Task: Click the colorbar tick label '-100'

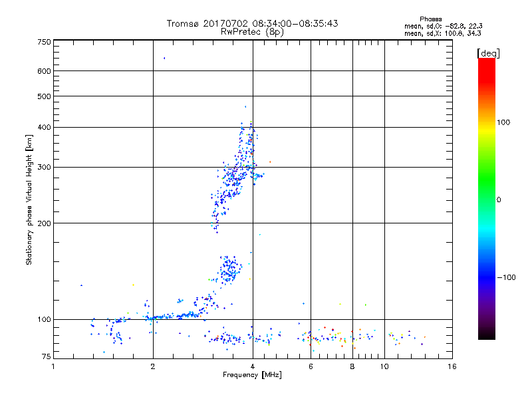Action: [x=506, y=277]
